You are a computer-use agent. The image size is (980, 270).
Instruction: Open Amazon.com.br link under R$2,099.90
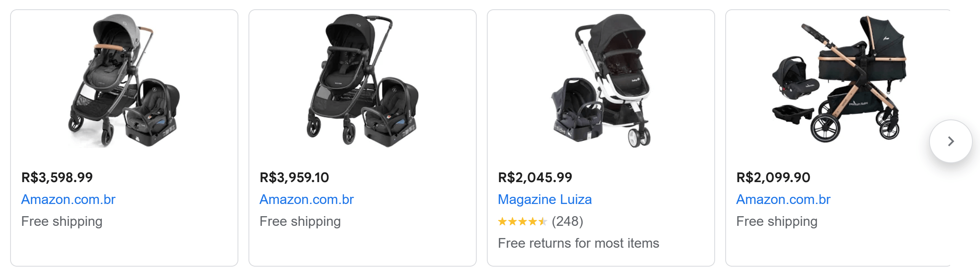click(x=783, y=199)
